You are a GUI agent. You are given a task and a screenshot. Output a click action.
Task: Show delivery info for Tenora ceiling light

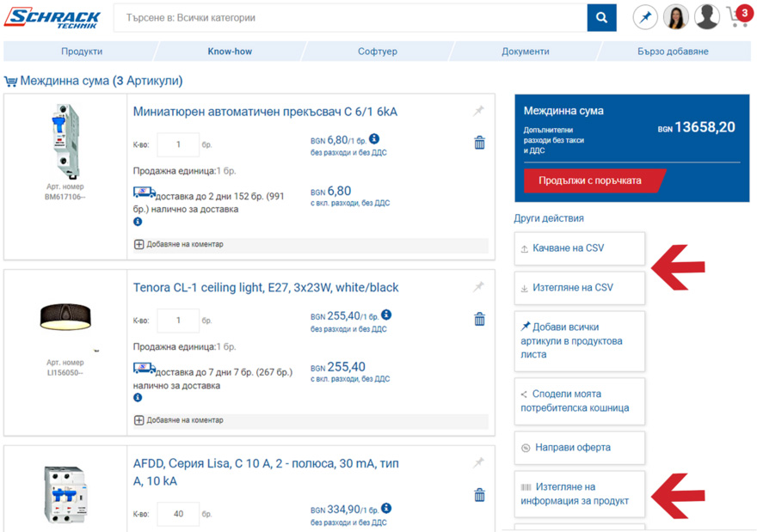138,397
